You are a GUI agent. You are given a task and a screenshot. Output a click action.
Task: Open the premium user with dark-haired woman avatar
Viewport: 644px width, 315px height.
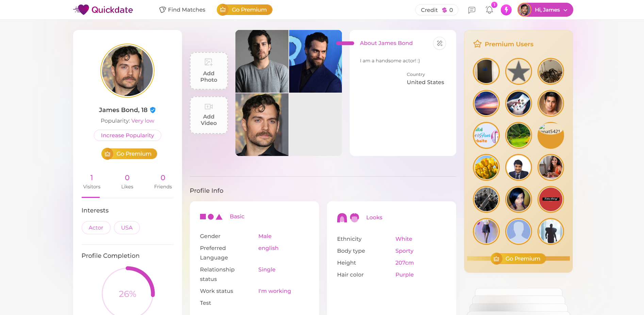click(518, 199)
